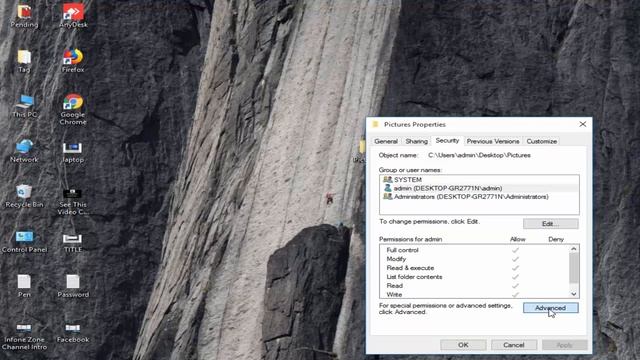
Task: Click the Advanced button
Action: click(x=551, y=308)
